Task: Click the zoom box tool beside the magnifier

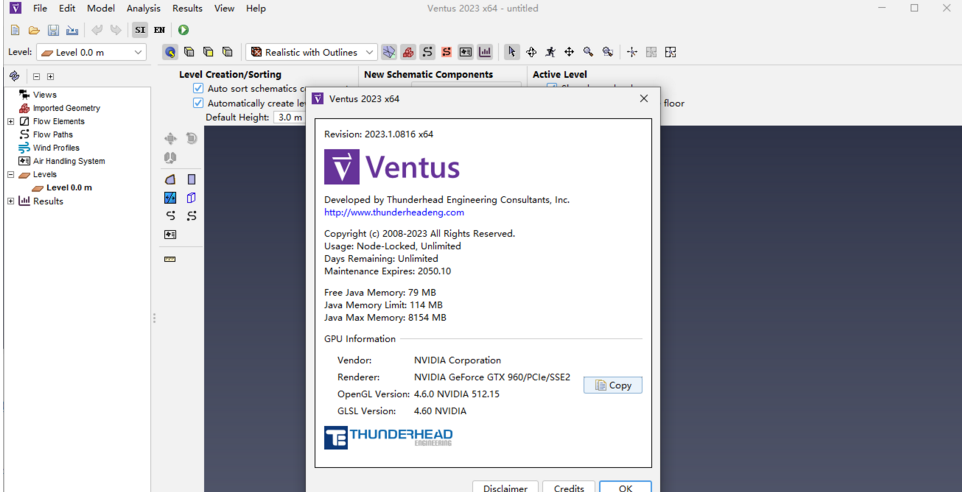Action: 607,52
